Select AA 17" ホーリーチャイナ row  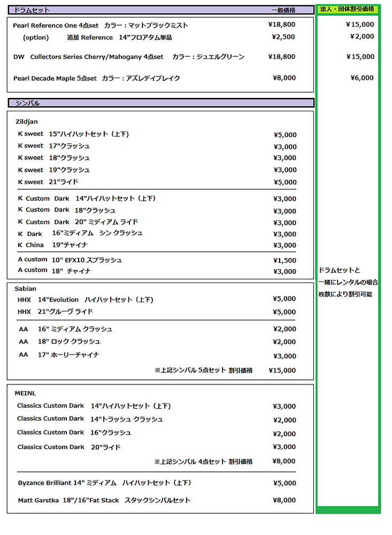(x=59, y=355)
